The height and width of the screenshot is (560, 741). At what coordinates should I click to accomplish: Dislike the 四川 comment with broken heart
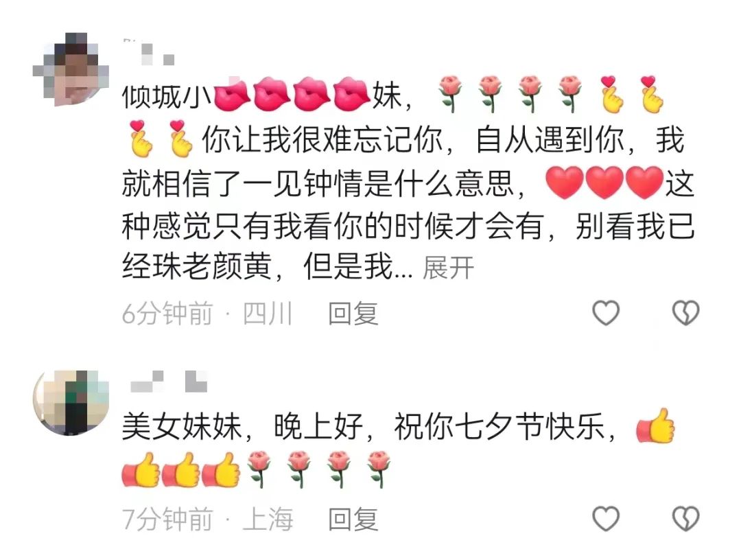[x=685, y=313]
